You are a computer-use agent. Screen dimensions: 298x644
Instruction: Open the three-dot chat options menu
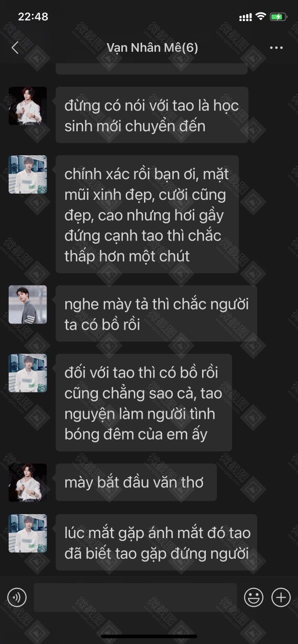[x=276, y=47]
